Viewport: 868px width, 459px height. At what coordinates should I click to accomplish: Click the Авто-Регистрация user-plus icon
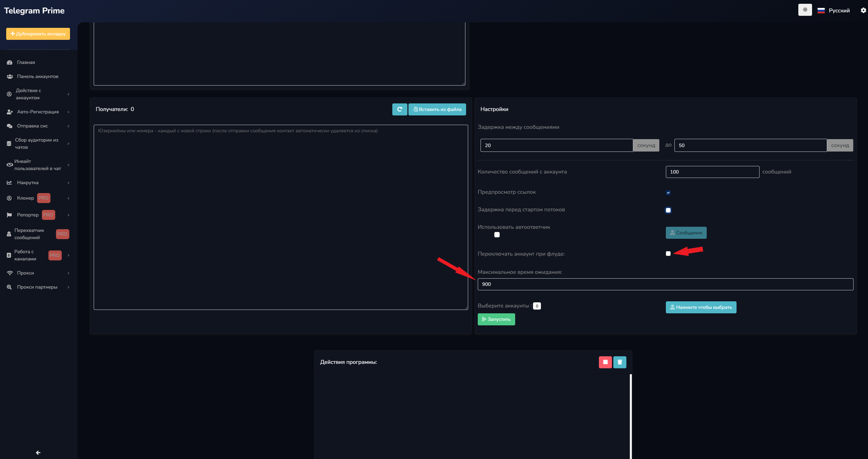pos(10,112)
